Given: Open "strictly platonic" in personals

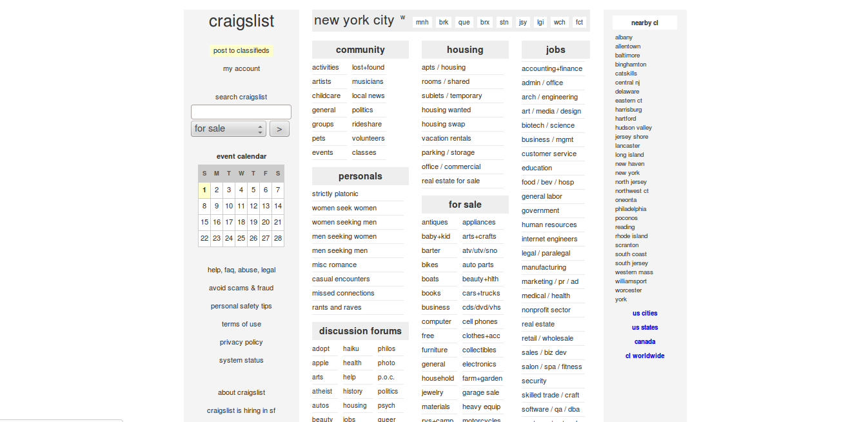Looking at the screenshot, I should [x=335, y=194].
